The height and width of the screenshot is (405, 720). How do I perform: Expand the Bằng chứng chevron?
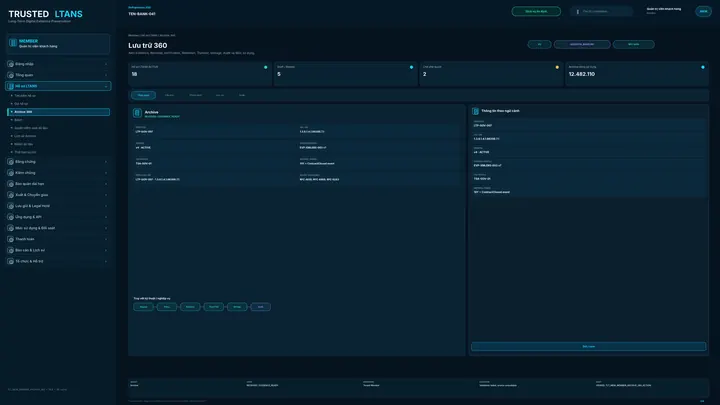(106, 162)
